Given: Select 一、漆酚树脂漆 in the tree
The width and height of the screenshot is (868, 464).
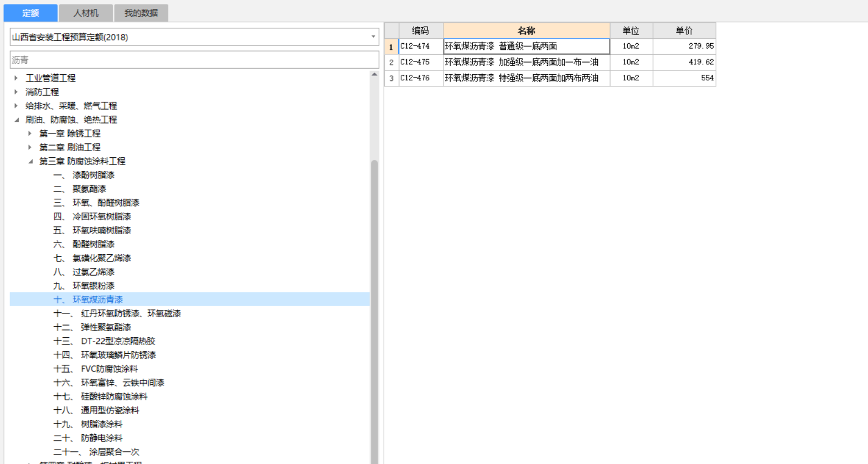Looking at the screenshot, I should tap(84, 175).
